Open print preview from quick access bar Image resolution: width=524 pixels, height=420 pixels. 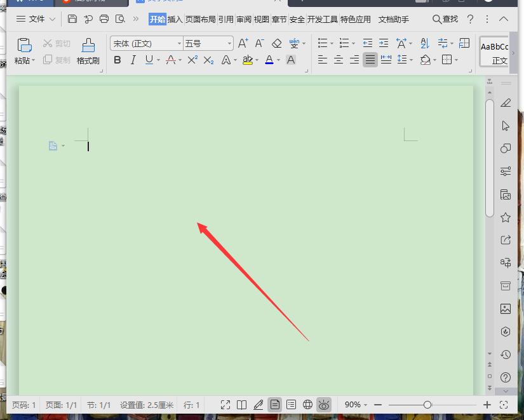pos(120,18)
